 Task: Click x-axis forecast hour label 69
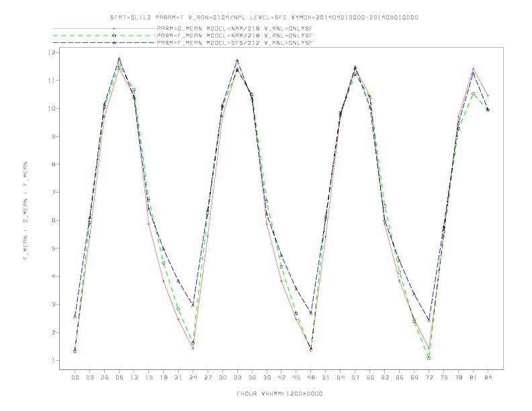click(x=414, y=377)
